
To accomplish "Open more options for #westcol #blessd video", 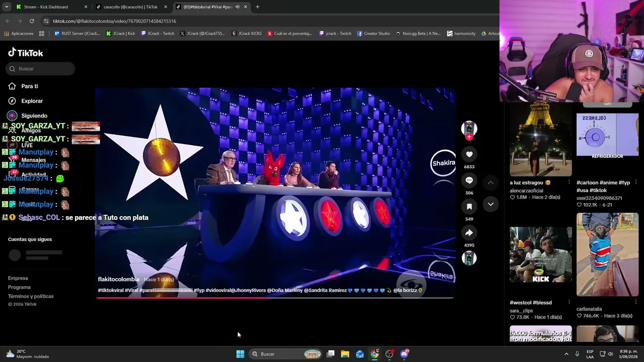I will coord(569,303).
